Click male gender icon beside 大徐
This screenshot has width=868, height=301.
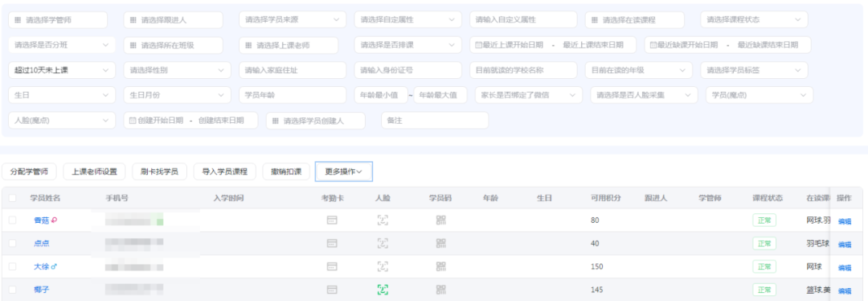point(54,266)
